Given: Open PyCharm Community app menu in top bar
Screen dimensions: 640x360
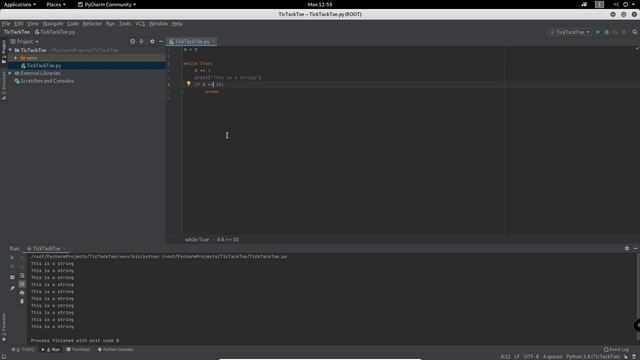Looking at the screenshot, I should pos(107,4).
